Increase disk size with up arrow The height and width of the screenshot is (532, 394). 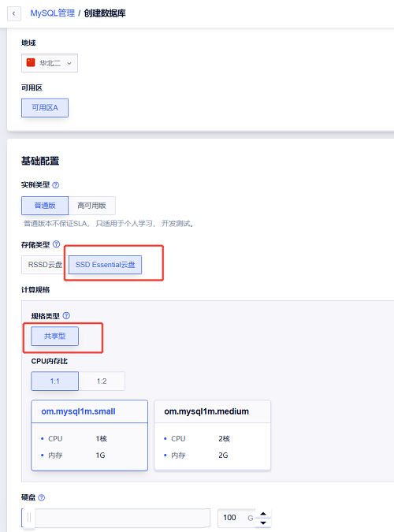[x=263, y=514]
